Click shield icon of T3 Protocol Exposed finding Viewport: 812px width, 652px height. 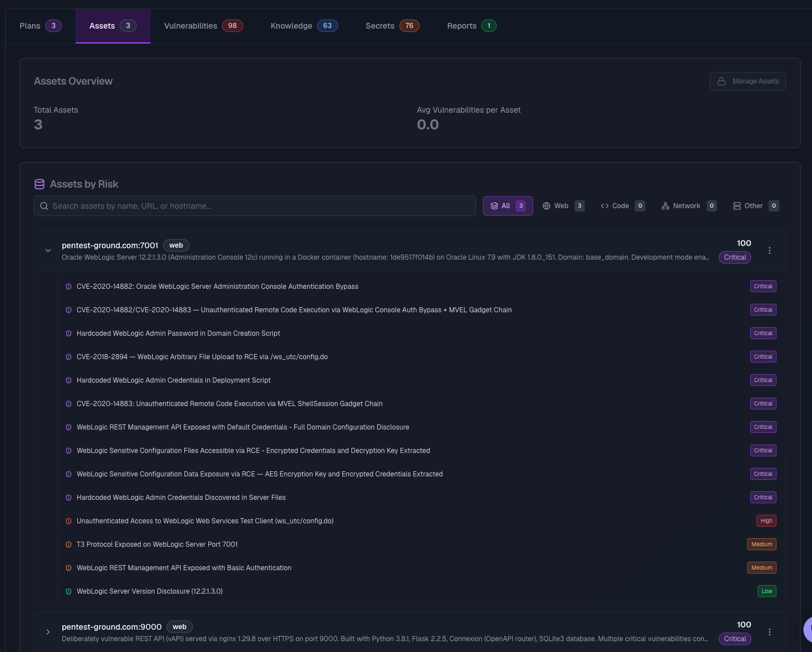pos(69,544)
